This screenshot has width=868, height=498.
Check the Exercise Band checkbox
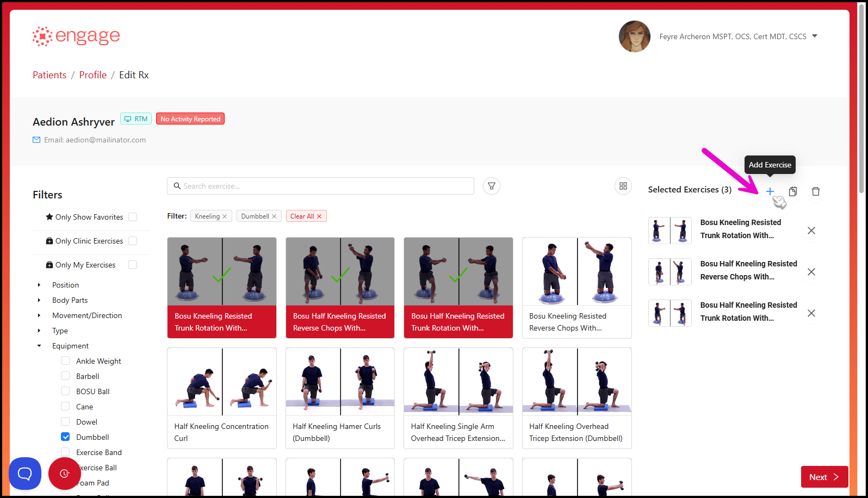(x=65, y=452)
